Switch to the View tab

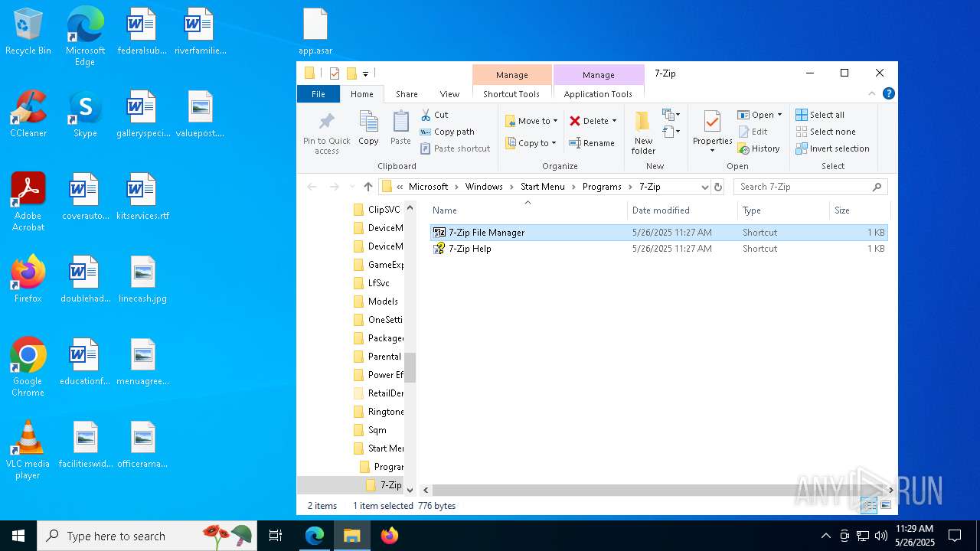[449, 94]
